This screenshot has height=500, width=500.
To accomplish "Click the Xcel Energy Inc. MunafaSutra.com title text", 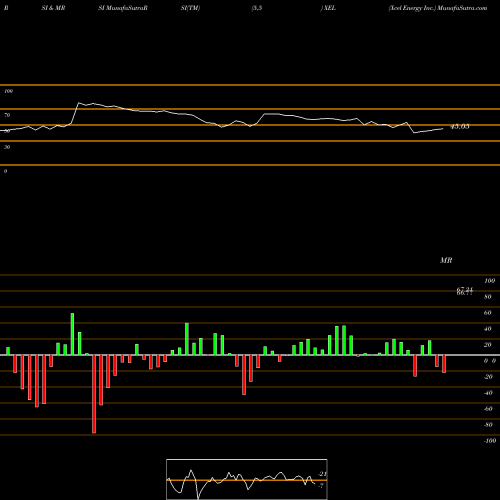I will [438, 8].
